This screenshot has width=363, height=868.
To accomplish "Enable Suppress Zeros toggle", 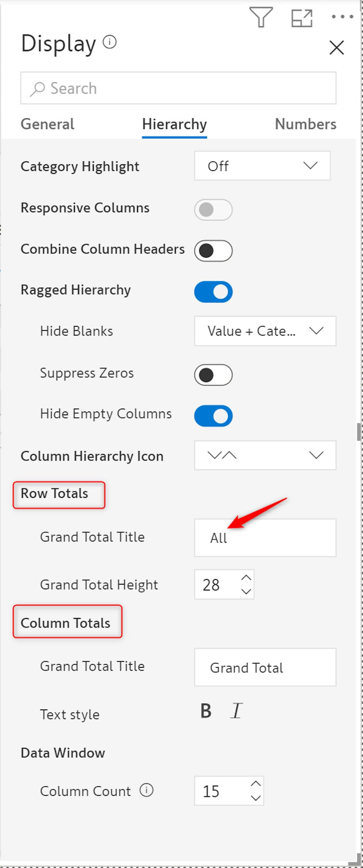I will point(213,375).
